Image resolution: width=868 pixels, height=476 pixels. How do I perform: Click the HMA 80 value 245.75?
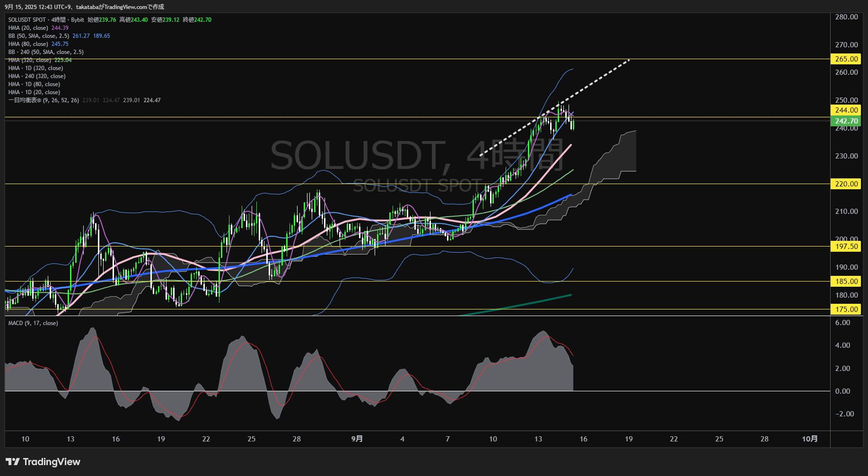point(60,44)
